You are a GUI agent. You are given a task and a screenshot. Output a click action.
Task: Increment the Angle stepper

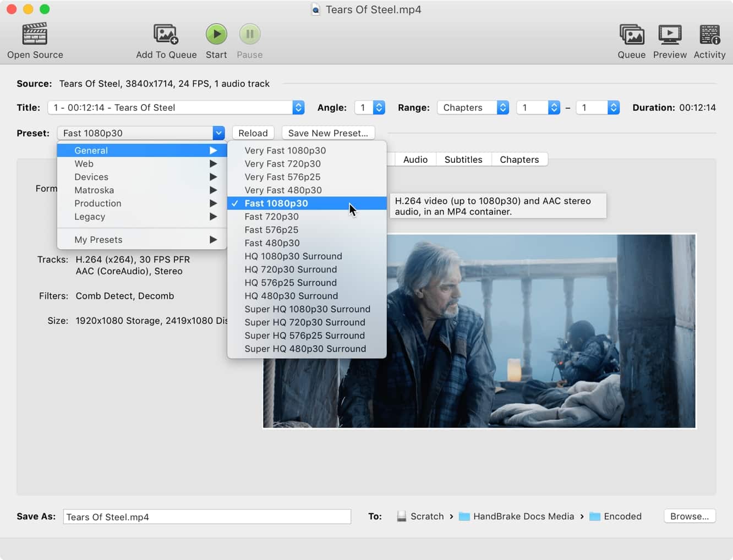378,105
